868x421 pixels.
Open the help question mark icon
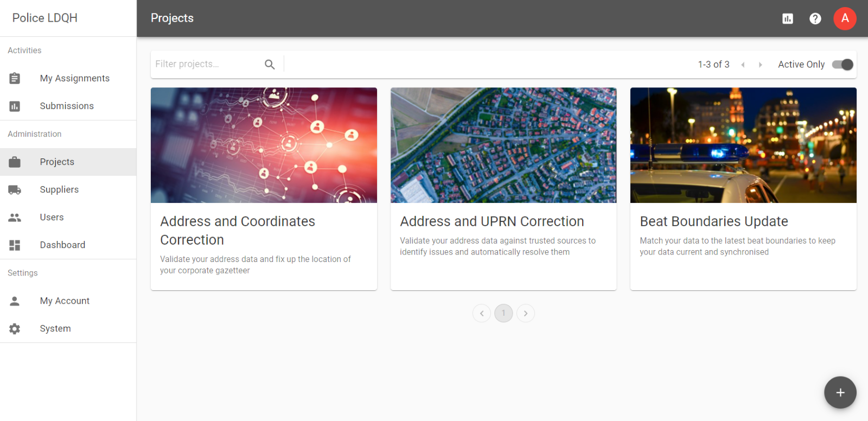click(815, 19)
